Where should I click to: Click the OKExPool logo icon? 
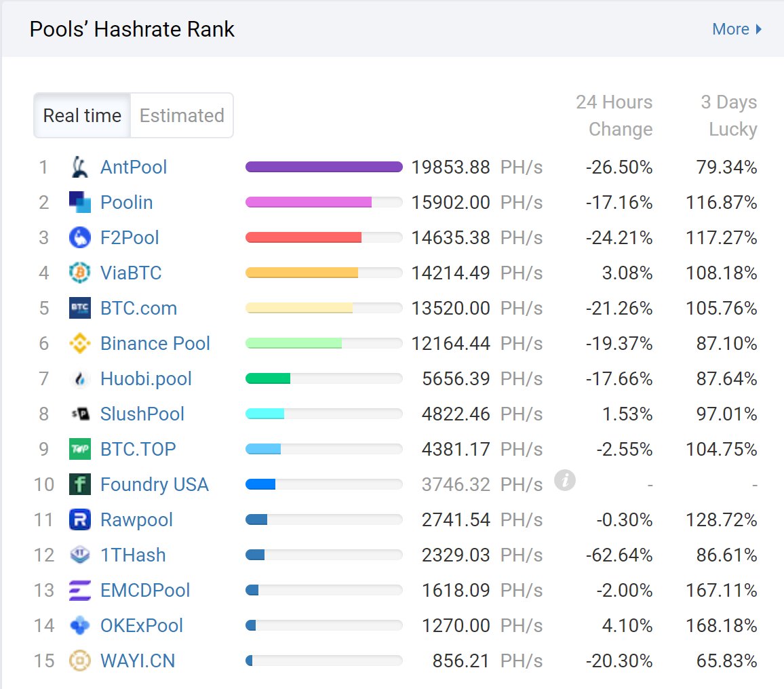pos(79,625)
